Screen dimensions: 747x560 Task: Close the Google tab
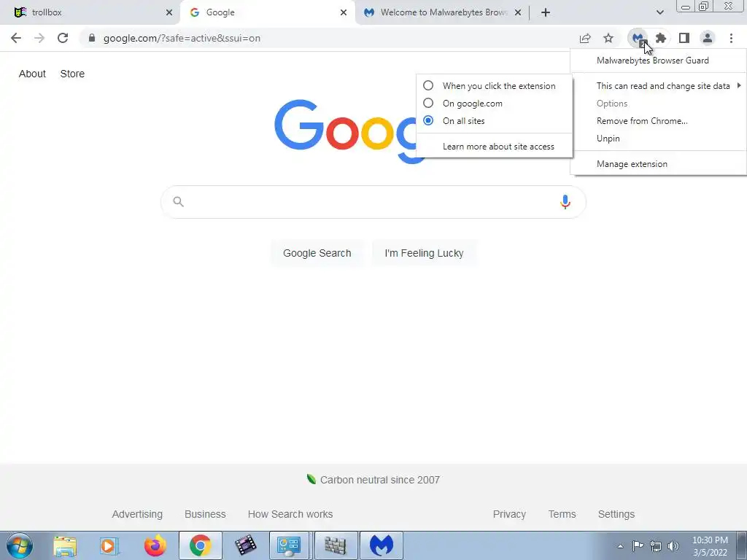tap(344, 12)
